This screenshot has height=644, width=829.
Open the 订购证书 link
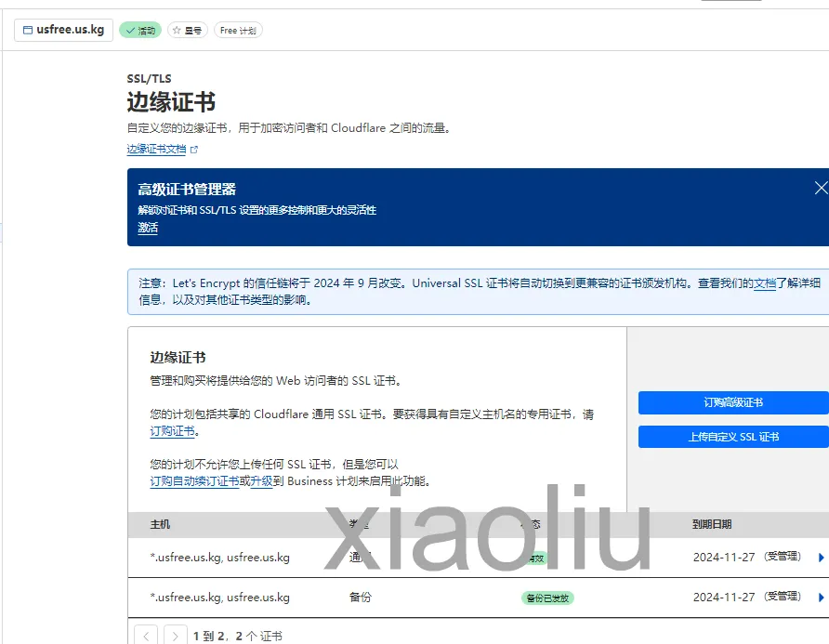coord(172,431)
